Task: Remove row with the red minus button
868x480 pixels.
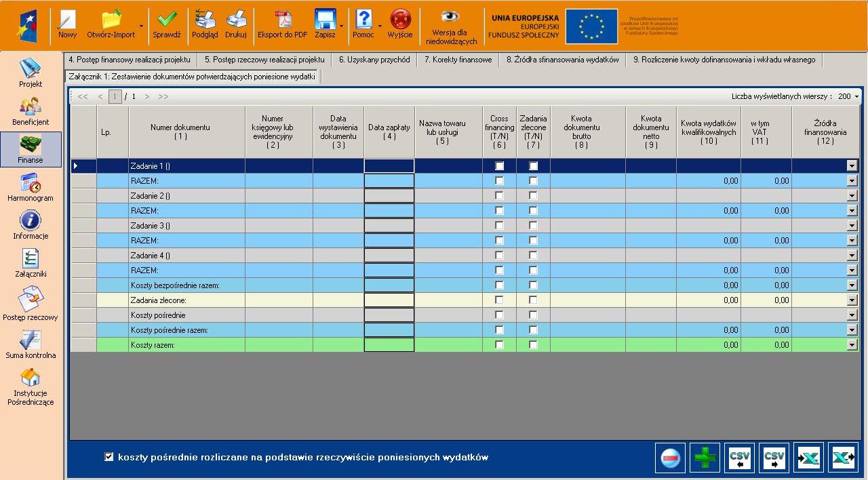Action: [671, 458]
